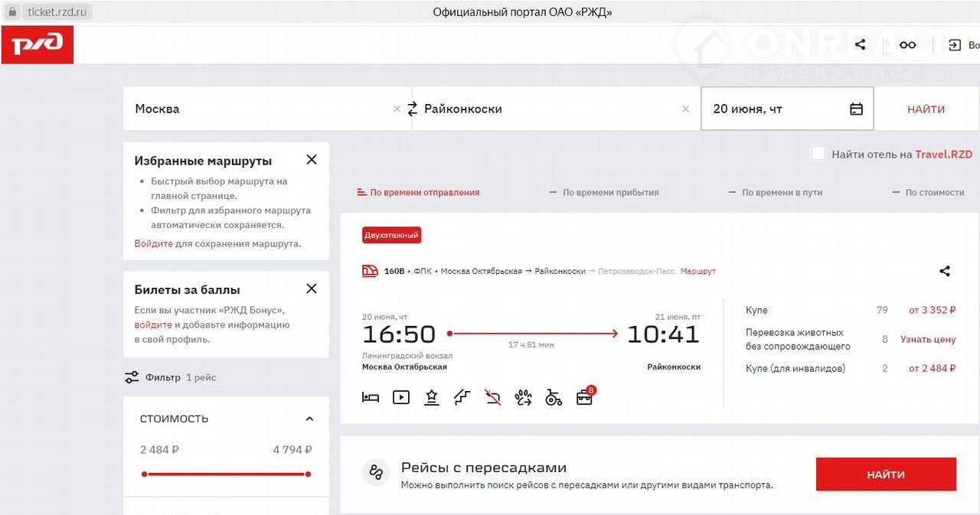The image size is (980, 515).
Task: Clear the Москва departure field
Action: click(397, 109)
